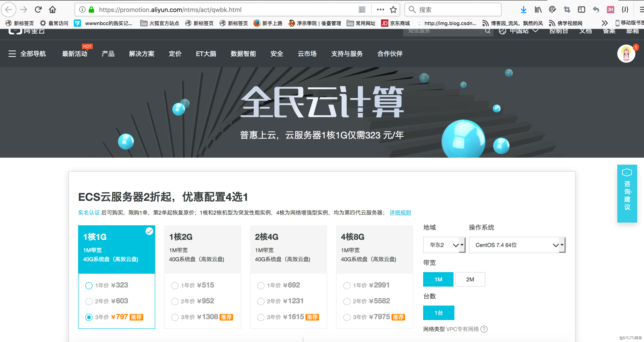
Task: Open the 数据智能 navigation item
Action: [243, 54]
